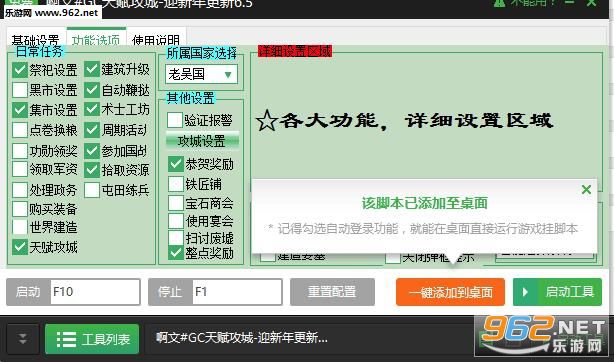This screenshot has width=614, height=362.
Task: Enable the 黑市设置 checkbox
Action: click(x=20, y=90)
